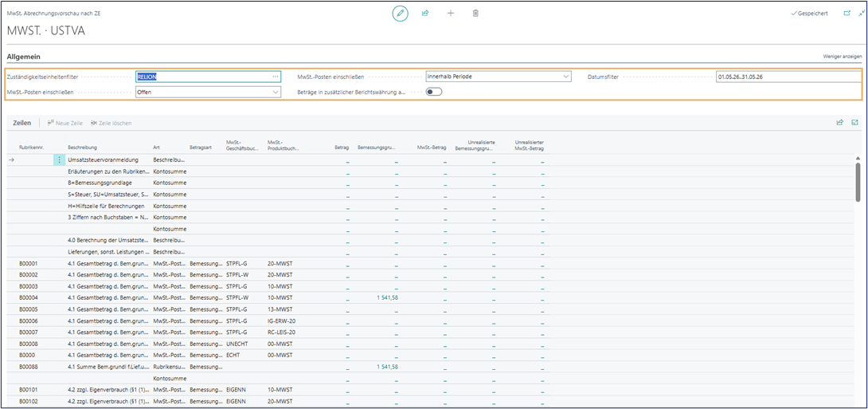Image resolution: width=868 pixels, height=409 pixels.
Task: Open the Zeilen menu
Action: pyautogui.click(x=22, y=123)
